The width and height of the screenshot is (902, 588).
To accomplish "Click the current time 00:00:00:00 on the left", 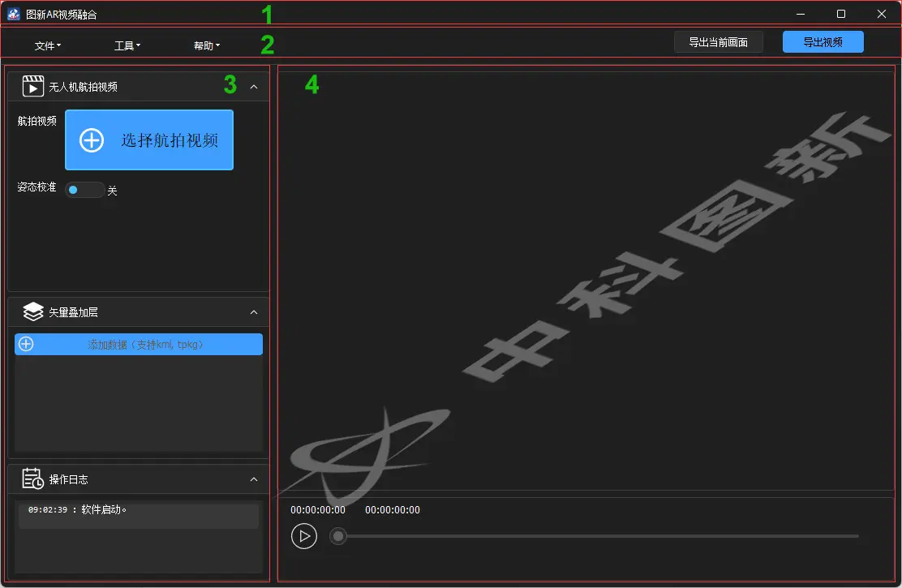I will click(317, 510).
